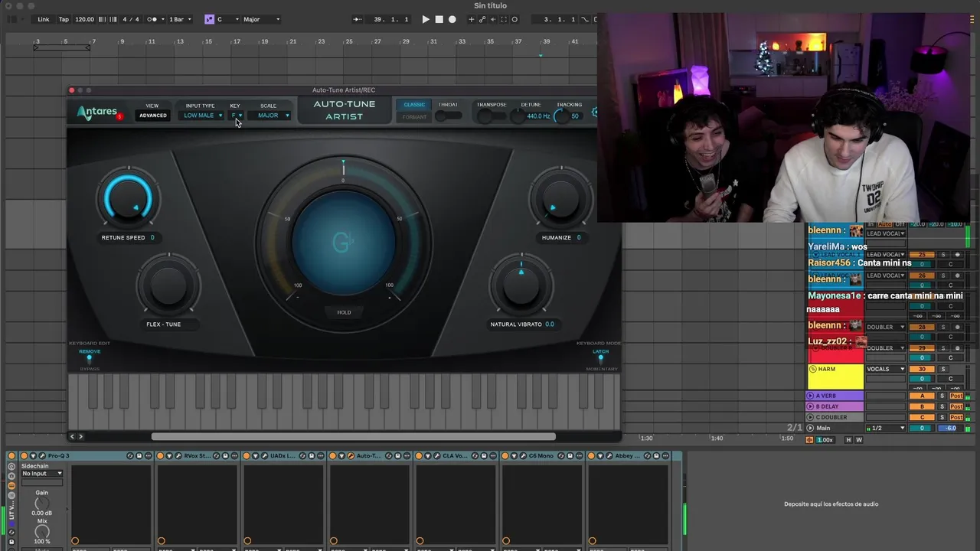The image size is (980, 551).
Task: Click the FLEX-TUNE knob
Action: pos(168,285)
